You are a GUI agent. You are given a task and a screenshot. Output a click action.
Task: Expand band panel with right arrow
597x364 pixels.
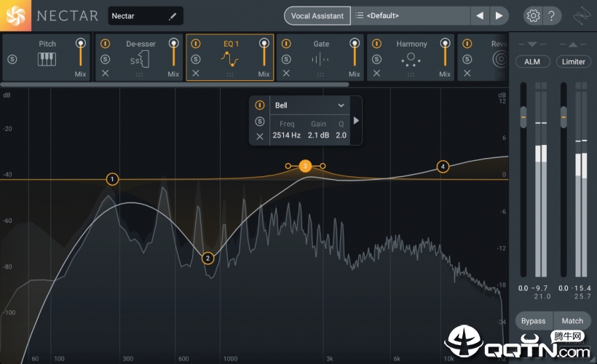[356, 121]
